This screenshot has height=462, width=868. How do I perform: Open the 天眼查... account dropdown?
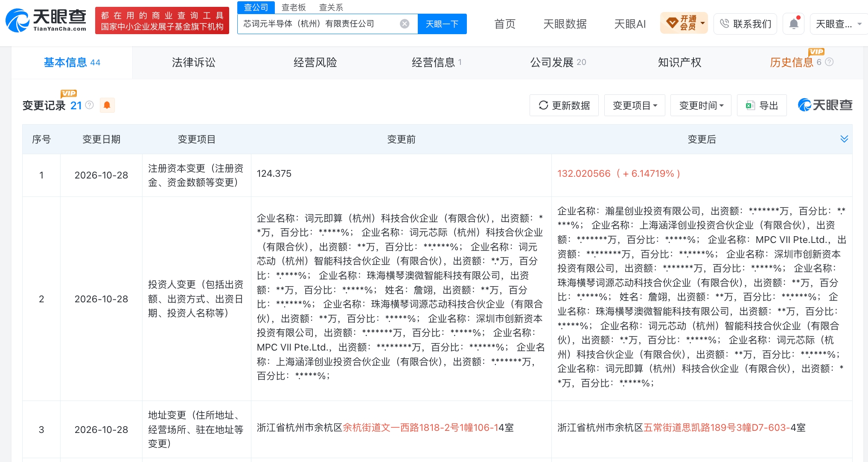point(838,24)
